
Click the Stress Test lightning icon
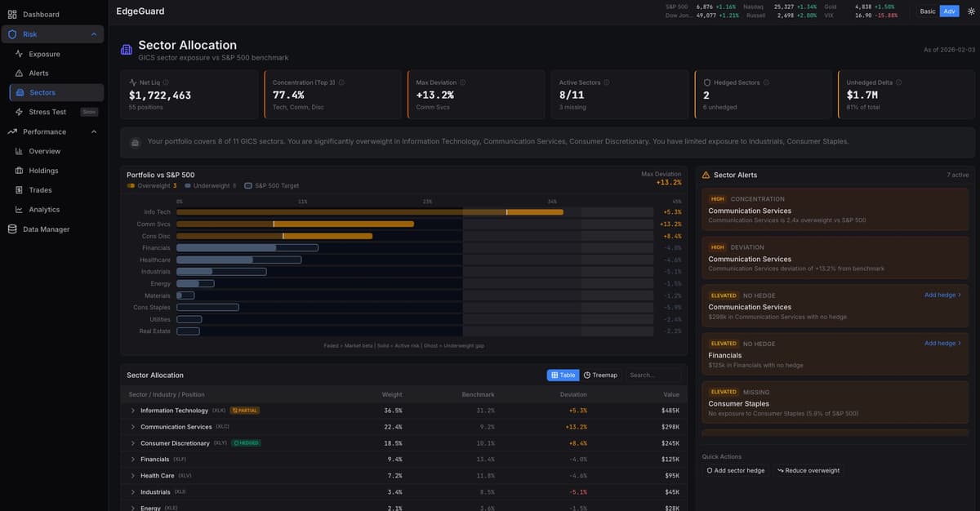20,112
